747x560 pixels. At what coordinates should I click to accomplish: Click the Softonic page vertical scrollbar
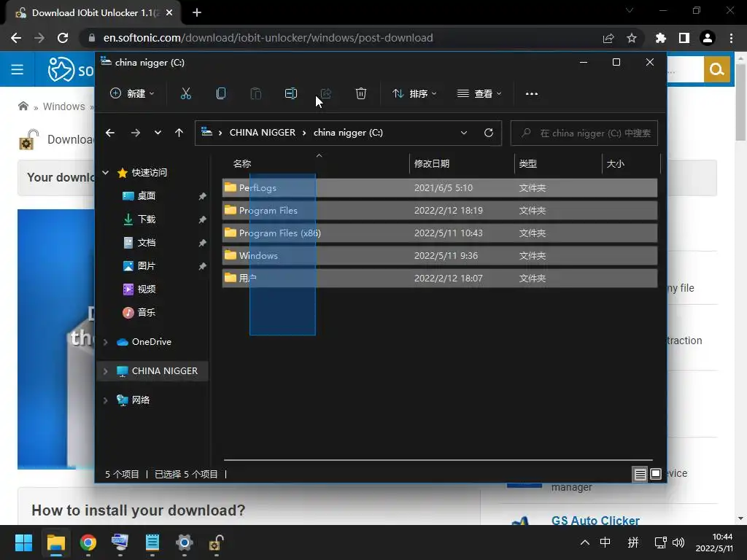point(740,102)
